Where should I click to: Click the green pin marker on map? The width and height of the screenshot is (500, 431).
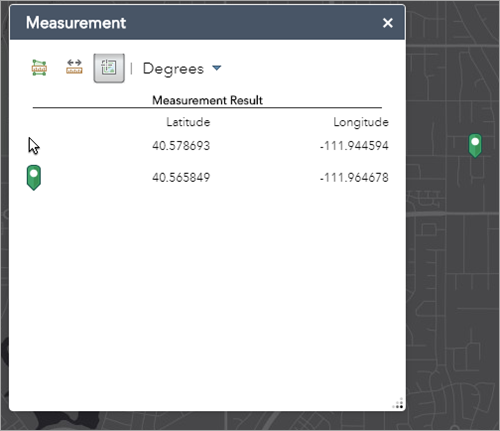[x=475, y=145]
